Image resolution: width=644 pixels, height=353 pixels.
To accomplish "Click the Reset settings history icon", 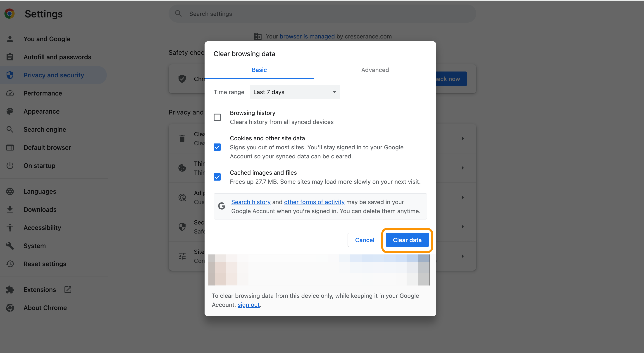I will pyautogui.click(x=10, y=264).
